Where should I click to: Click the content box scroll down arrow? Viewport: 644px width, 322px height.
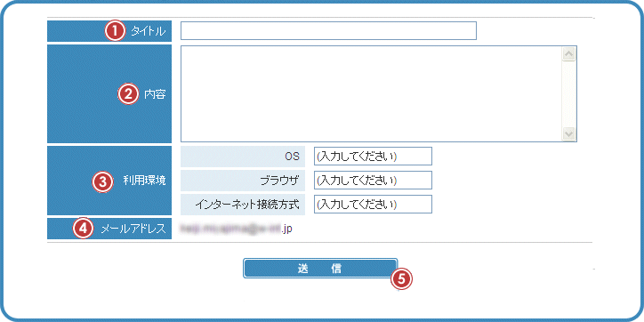(569, 133)
